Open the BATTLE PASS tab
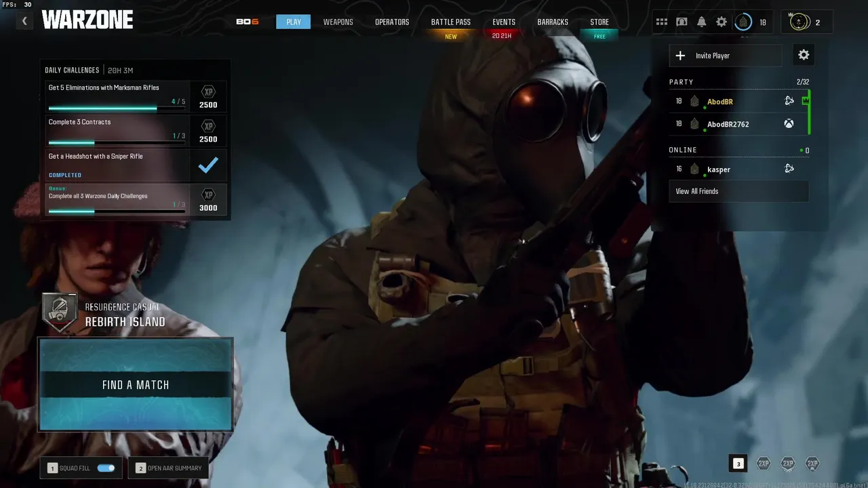The height and width of the screenshot is (488, 868). pyautogui.click(x=450, y=22)
